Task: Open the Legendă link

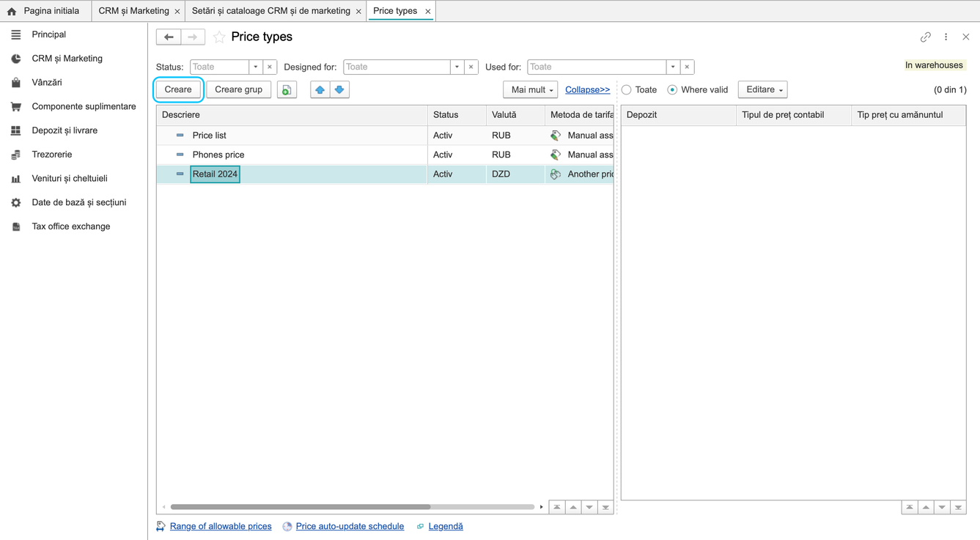Action: pyautogui.click(x=446, y=526)
